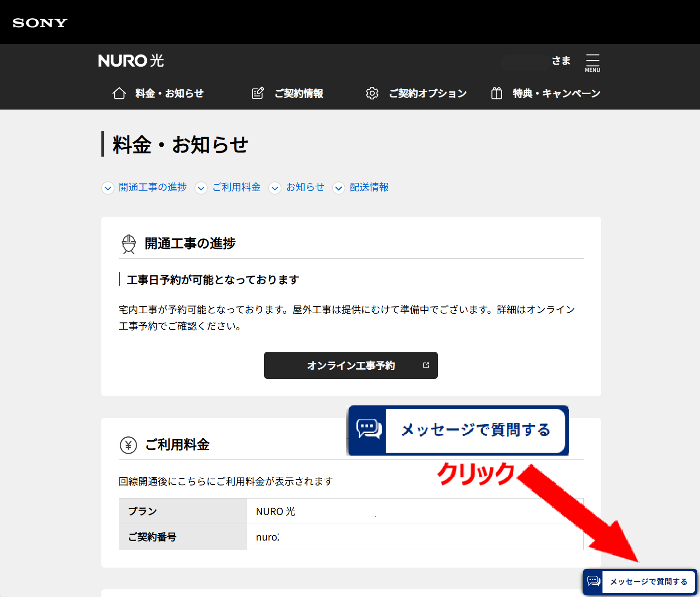Click the pencil edit icon for ご契約情報
700x597 pixels.
[x=258, y=93]
